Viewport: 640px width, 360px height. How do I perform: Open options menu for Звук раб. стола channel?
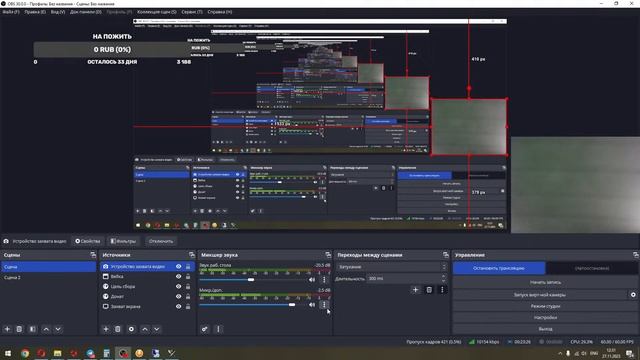(324, 280)
